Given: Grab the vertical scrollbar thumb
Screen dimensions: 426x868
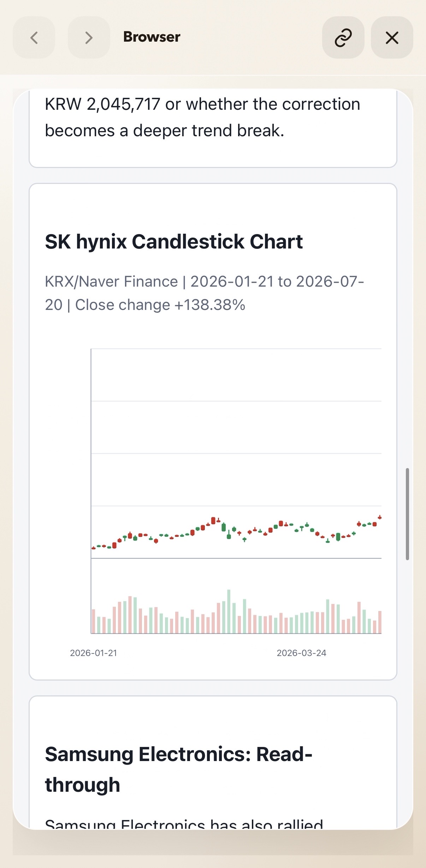Looking at the screenshot, I should pyautogui.click(x=407, y=514).
